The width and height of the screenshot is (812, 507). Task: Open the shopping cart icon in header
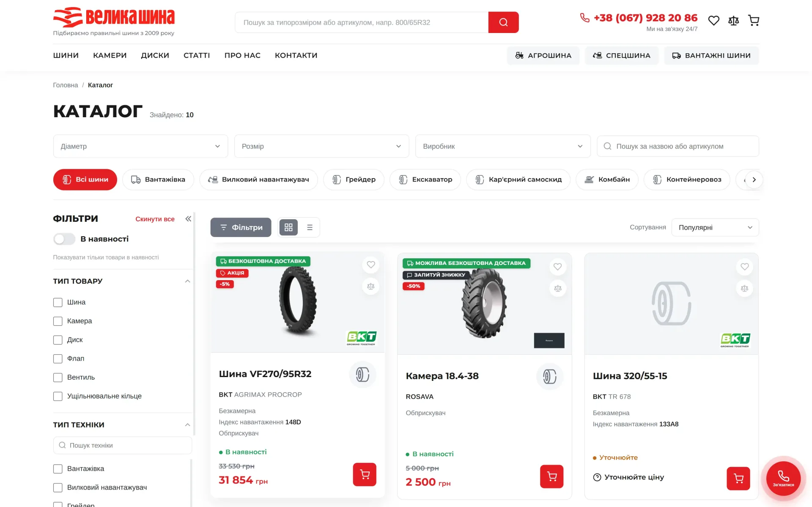click(x=754, y=20)
